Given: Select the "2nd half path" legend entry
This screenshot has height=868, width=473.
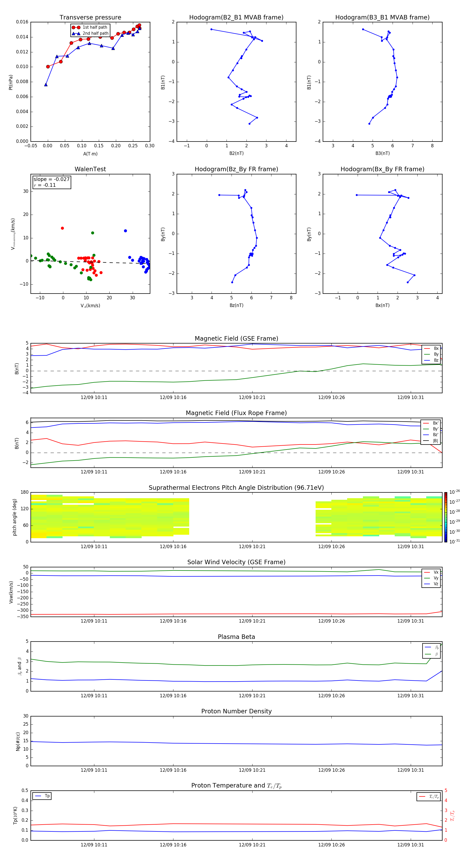Looking at the screenshot, I should [90, 33].
